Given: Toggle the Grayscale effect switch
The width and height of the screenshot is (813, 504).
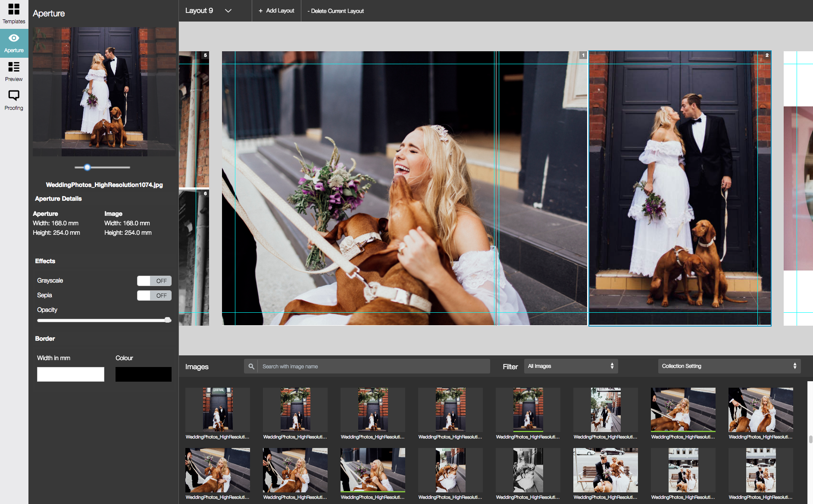Looking at the screenshot, I should tap(154, 281).
